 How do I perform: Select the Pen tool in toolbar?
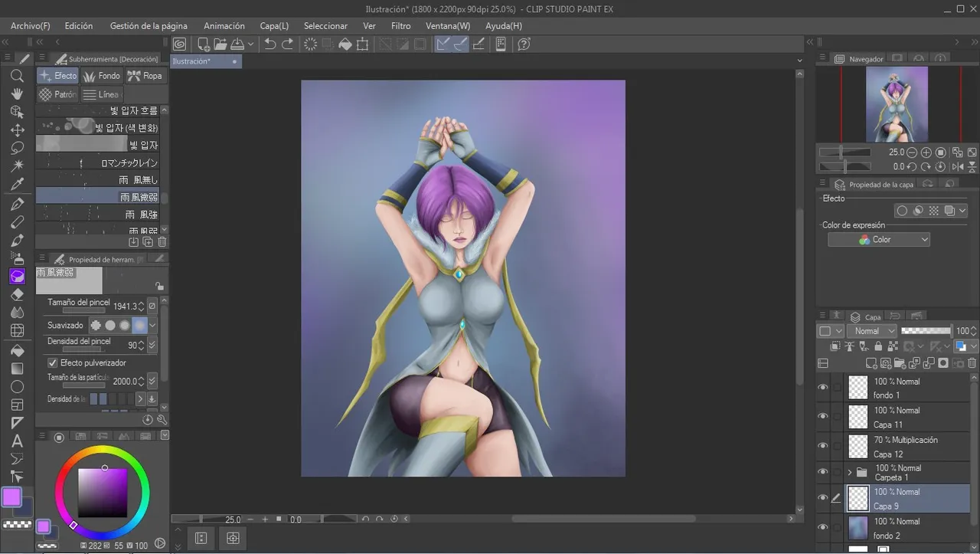coord(17,204)
